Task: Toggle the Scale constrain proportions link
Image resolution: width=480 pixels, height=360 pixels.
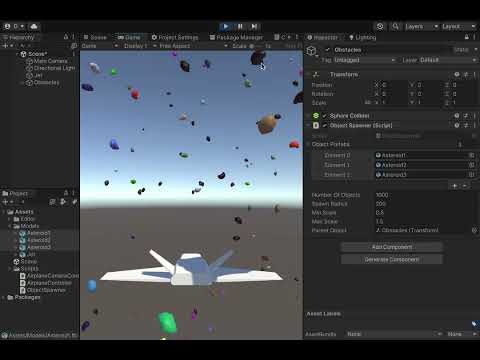Action: pos(367,103)
